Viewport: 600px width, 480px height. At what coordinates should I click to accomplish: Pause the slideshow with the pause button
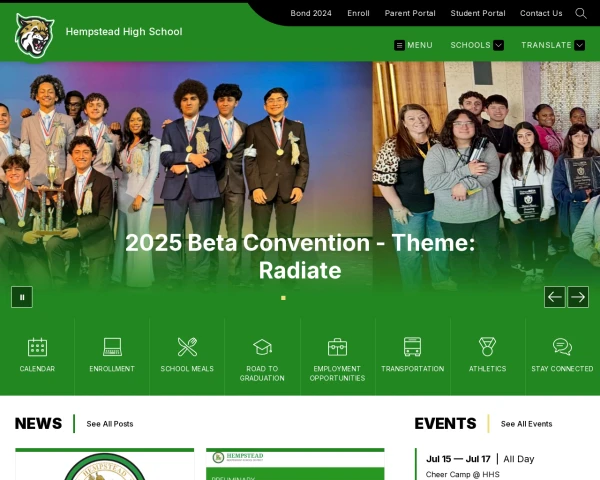pyautogui.click(x=22, y=297)
